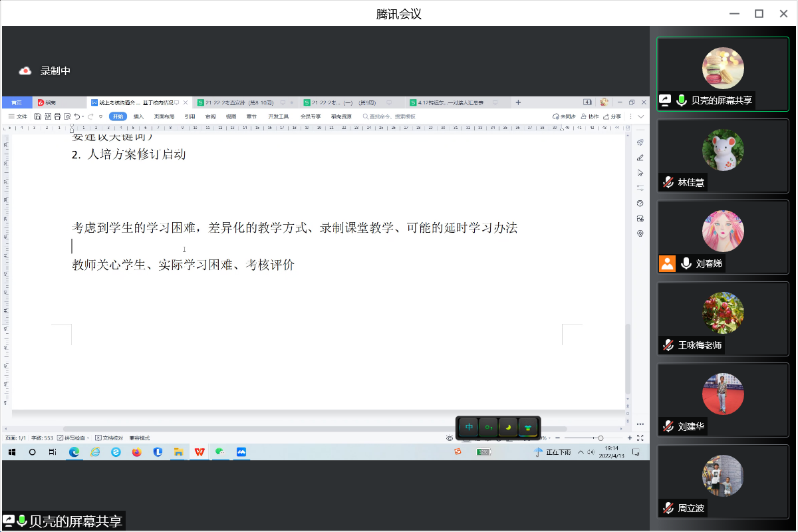The height and width of the screenshot is (532, 798).
Task: Click the Sogou input tray icon
Action: [x=458, y=452]
